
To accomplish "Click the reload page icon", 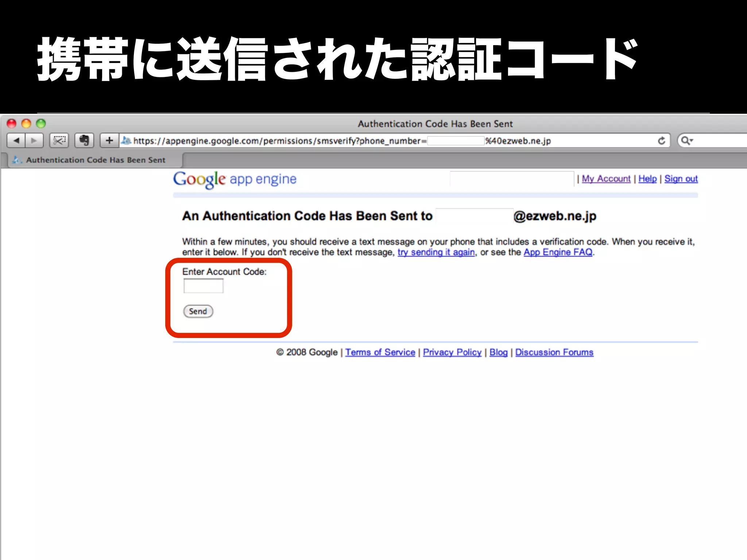I will tap(661, 141).
